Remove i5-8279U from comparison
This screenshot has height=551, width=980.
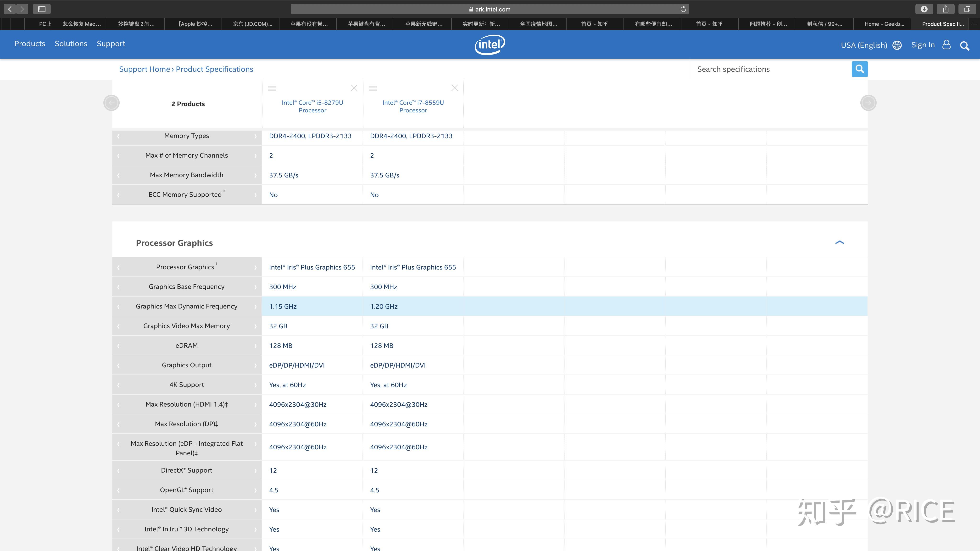tap(354, 88)
